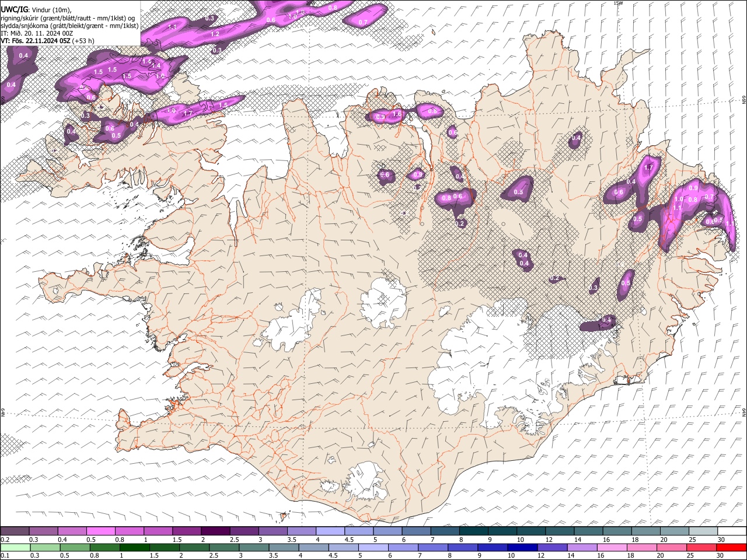
Task: Pick the first greyish-purple swatch labelled 0.2
Action: 15,531
